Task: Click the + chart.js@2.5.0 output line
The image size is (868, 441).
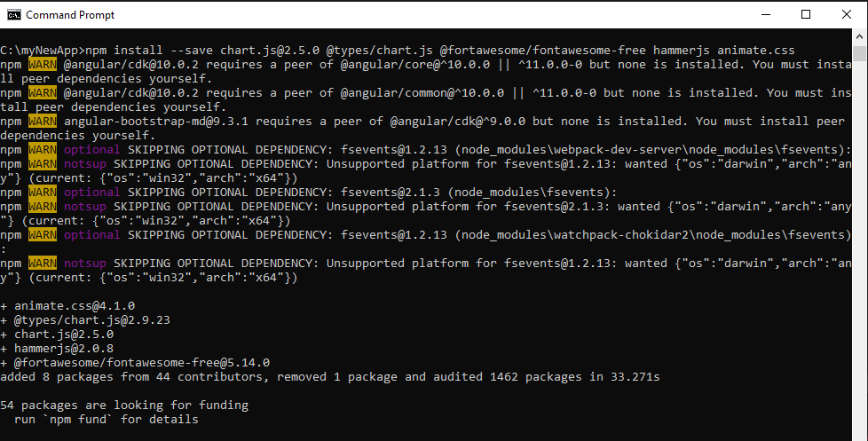Action: [x=64, y=335]
